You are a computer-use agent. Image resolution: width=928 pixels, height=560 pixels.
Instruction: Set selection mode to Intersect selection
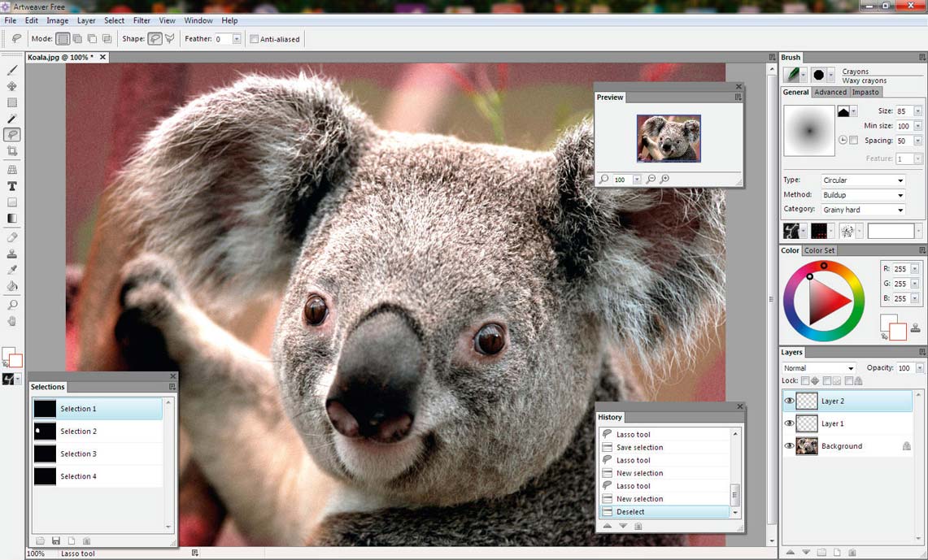tap(107, 39)
